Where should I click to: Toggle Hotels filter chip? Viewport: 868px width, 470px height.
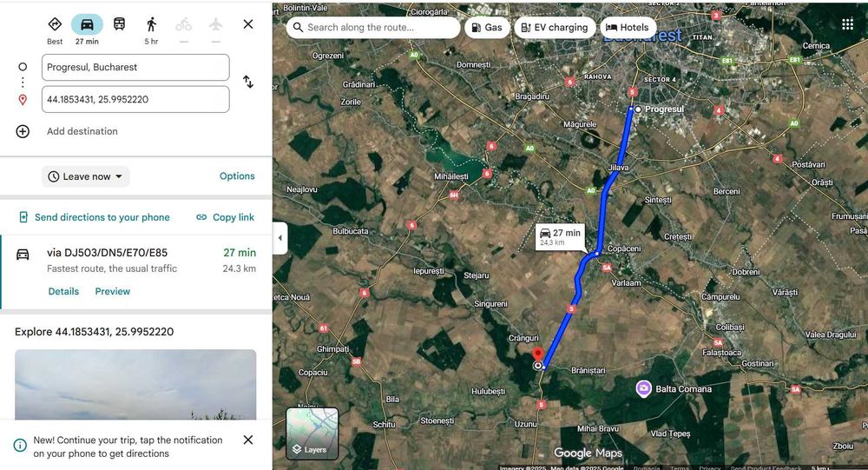coord(627,28)
